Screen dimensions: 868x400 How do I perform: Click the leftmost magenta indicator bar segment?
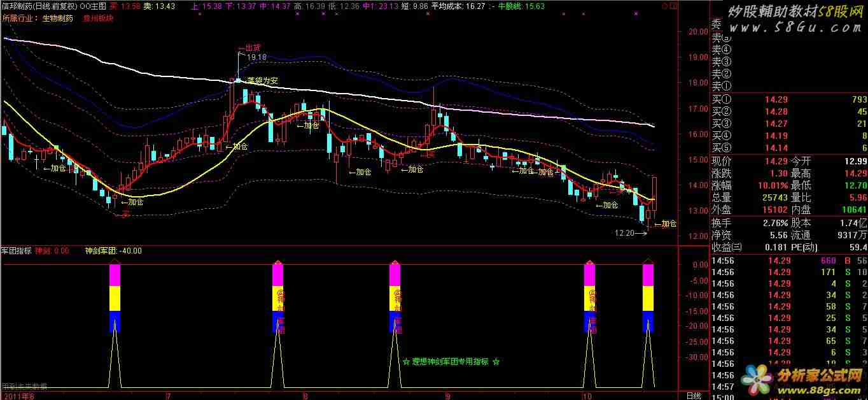pos(115,275)
